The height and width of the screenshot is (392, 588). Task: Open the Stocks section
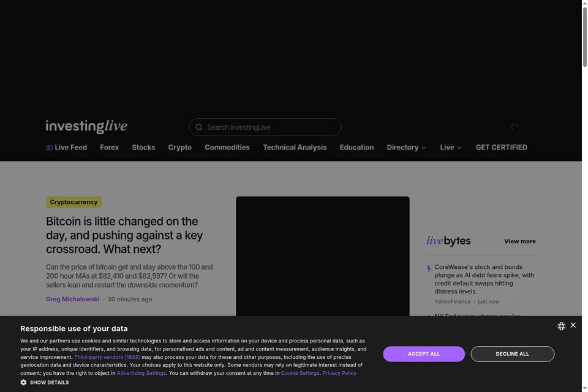(143, 148)
